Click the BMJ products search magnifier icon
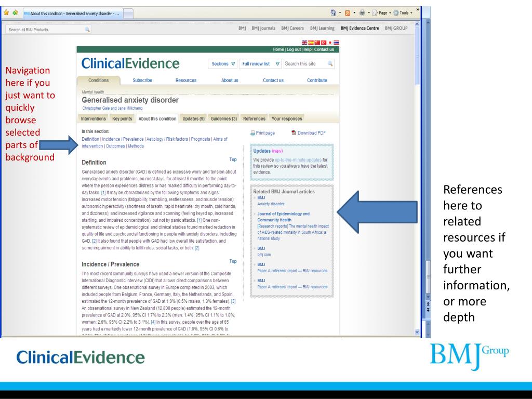This screenshot has height=399, width=532. (87, 30)
